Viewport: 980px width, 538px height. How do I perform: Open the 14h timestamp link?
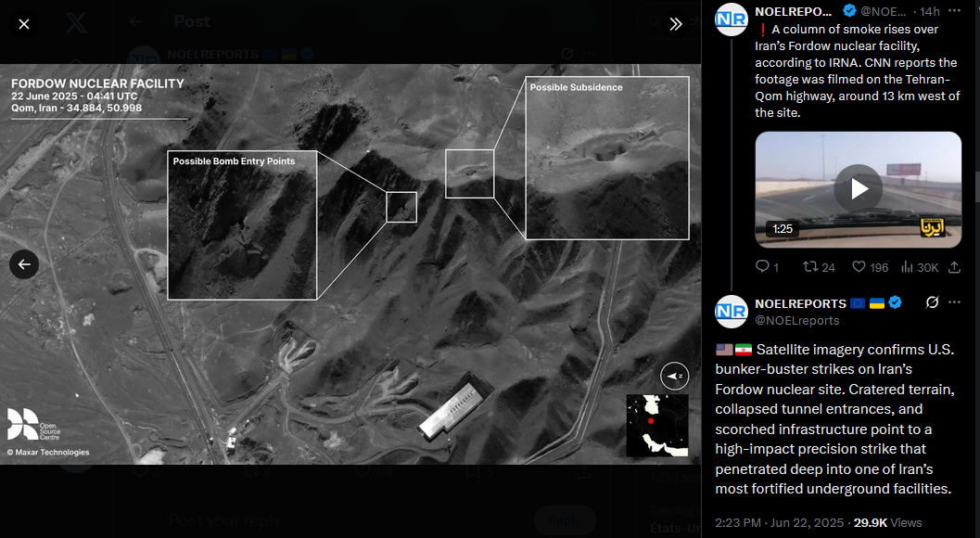coord(929,11)
